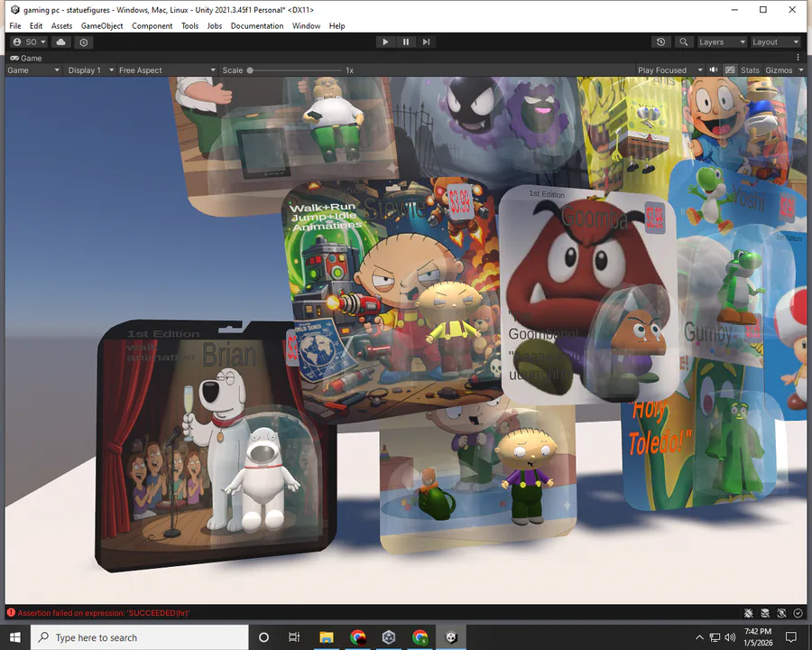This screenshot has width=812, height=650.
Task: Click the background tasks checkmark icon
Action: pyautogui.click(x=798, y=613)
